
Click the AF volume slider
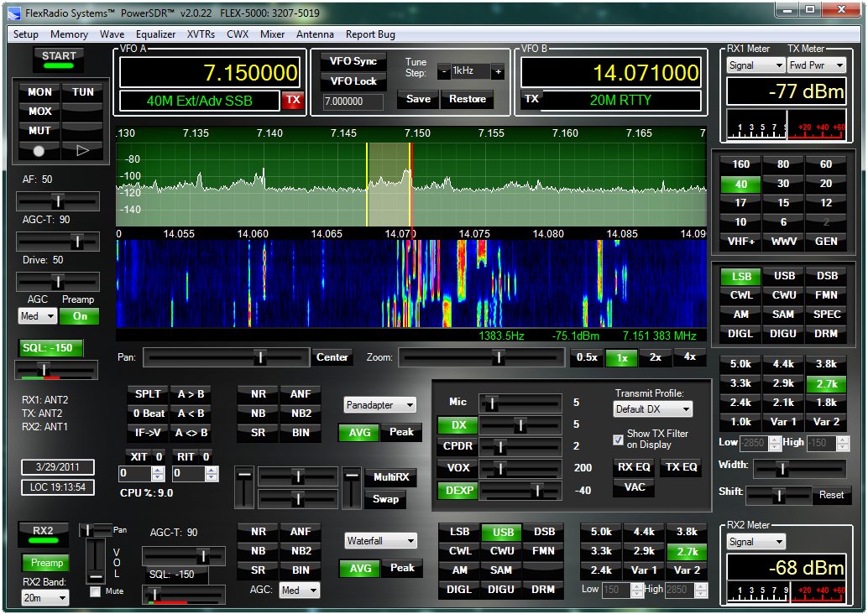coord(58,201)
